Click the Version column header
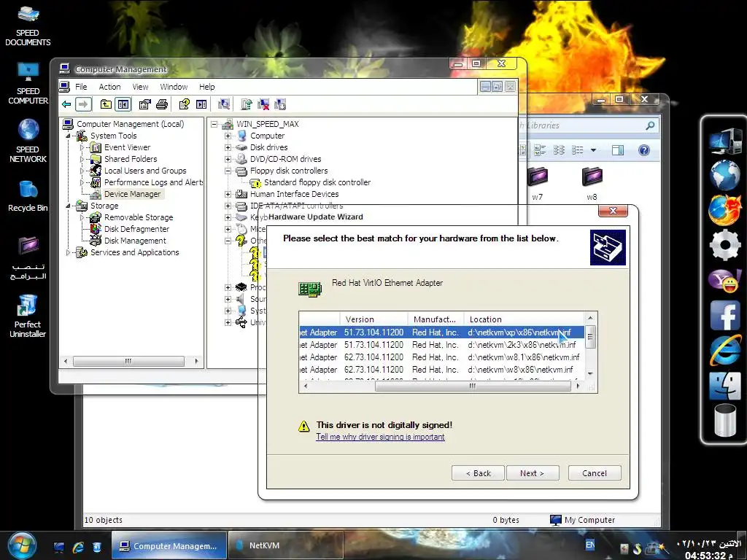This screenshot has width=747, height=560. 373,319
